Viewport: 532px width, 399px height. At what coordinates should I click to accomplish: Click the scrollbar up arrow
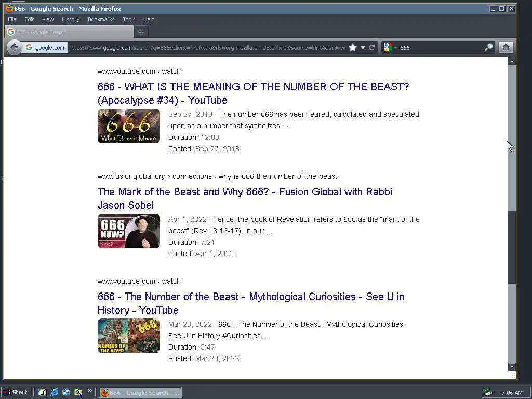[x=512, y=61]
